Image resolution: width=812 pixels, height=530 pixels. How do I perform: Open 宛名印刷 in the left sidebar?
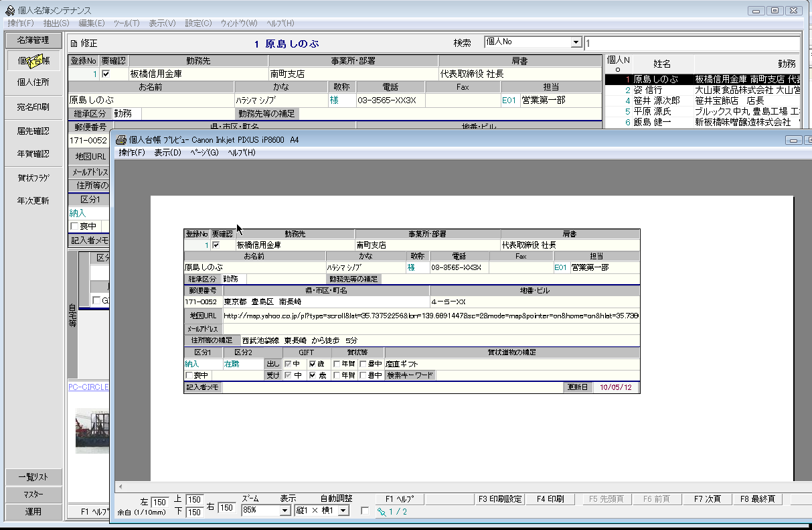point(33,107)
